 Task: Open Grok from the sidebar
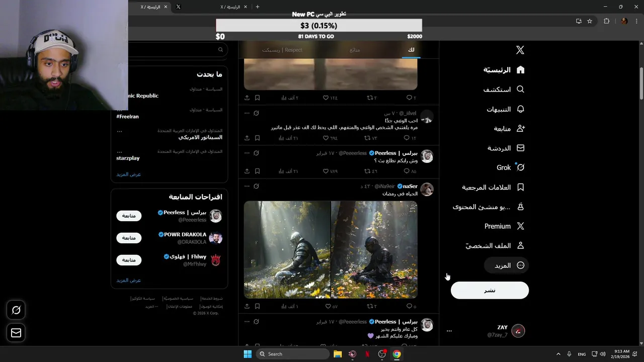(x=510, y=167)
